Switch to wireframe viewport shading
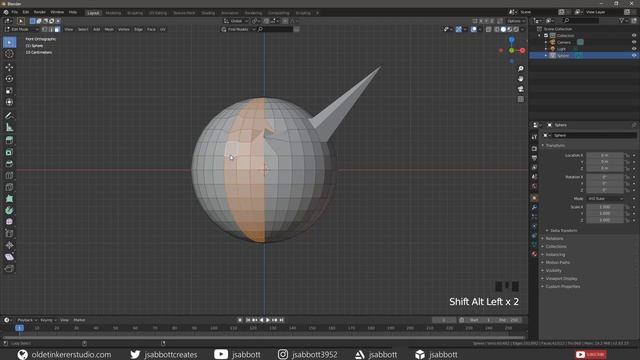 [497, 29]
